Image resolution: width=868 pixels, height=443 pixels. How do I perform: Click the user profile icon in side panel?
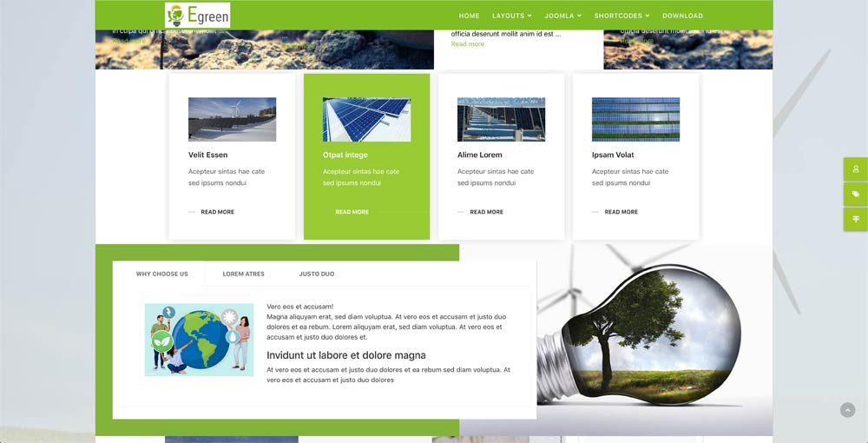point(855,169)
